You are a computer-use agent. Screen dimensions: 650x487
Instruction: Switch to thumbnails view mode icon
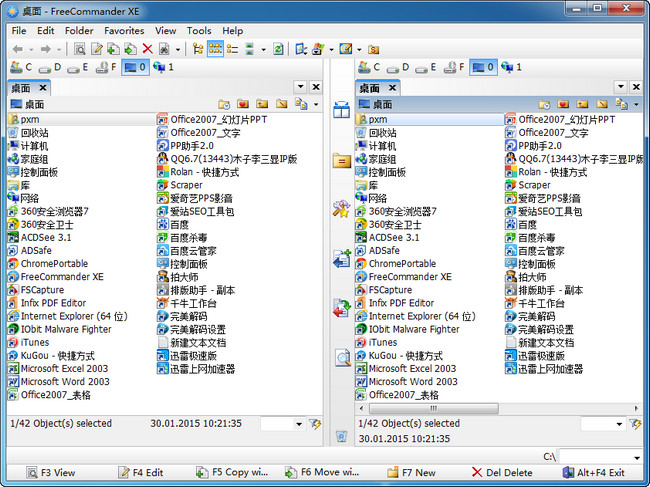click(x=249, y=49)
